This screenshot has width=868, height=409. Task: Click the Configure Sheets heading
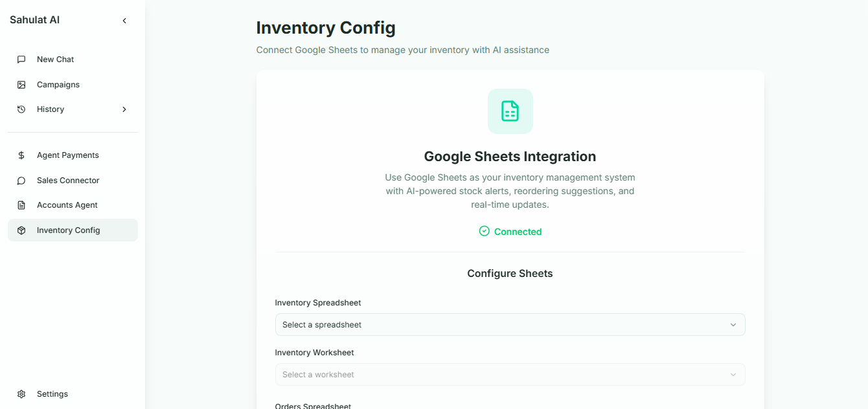[x=510, y=274]
